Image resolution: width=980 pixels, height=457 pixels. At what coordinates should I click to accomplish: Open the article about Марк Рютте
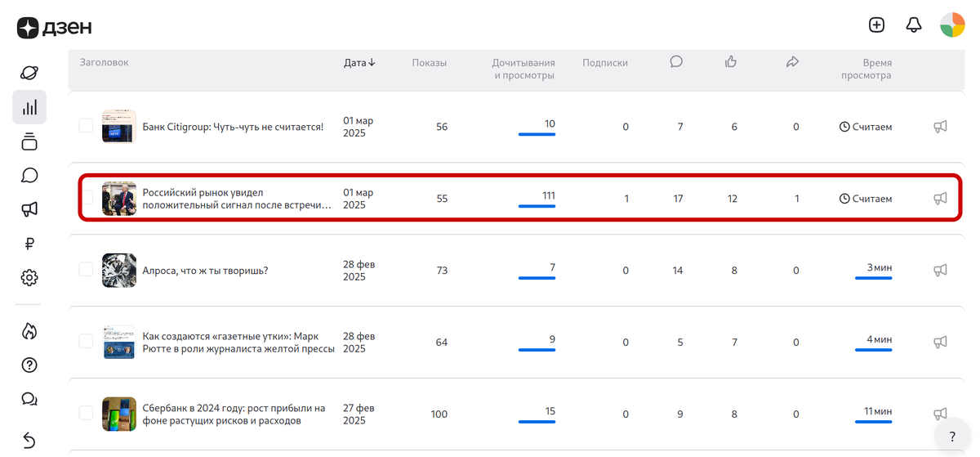click(x=238, y=342)
